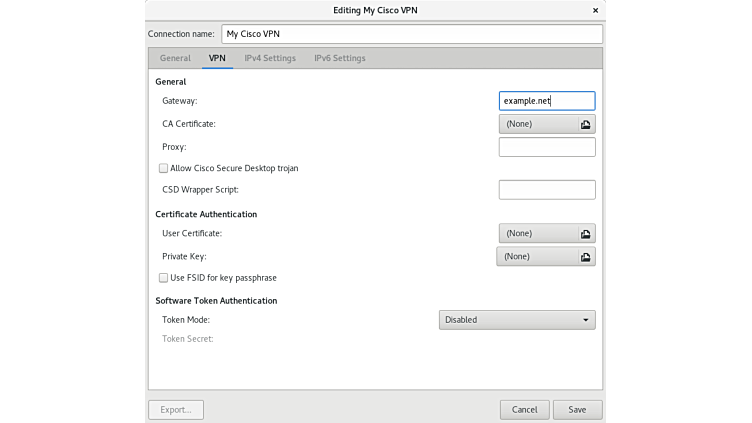
Task: Open the CA Certificate file chooser
Action: pos(536,124)
